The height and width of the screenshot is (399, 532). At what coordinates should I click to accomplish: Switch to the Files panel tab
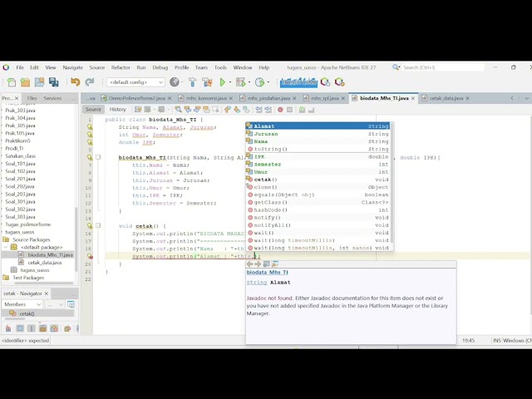(32, 98)
